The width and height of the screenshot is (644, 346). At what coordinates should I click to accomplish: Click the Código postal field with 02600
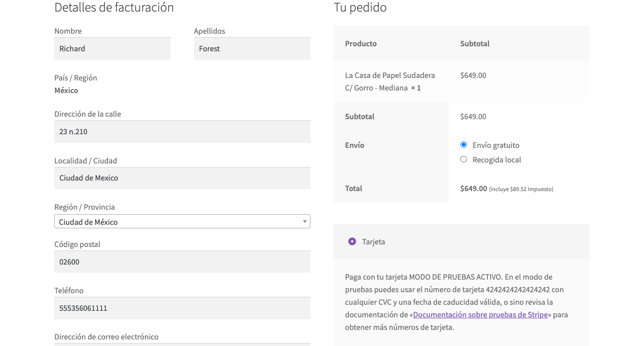[x=182, y=262]
